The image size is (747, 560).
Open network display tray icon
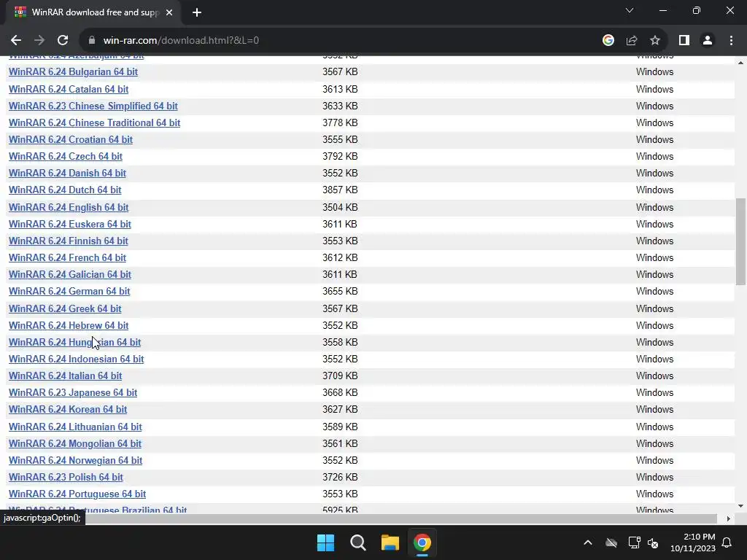[x=634, y=542]
